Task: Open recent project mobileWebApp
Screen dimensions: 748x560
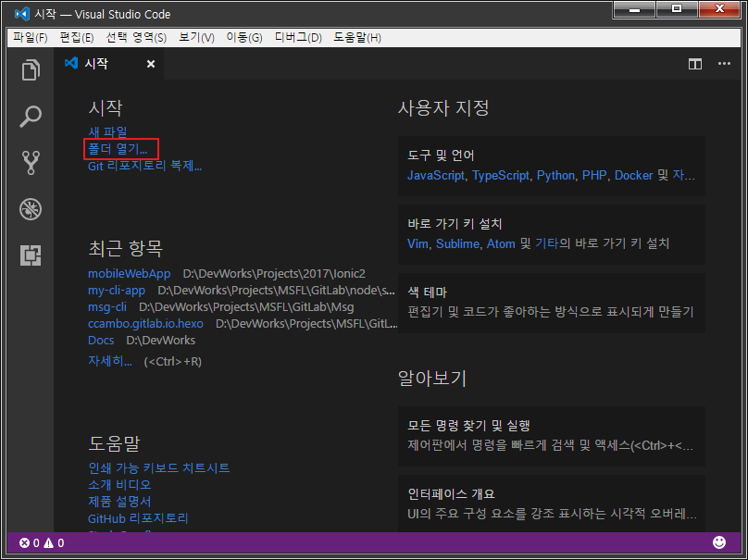Action: [130, 274]
